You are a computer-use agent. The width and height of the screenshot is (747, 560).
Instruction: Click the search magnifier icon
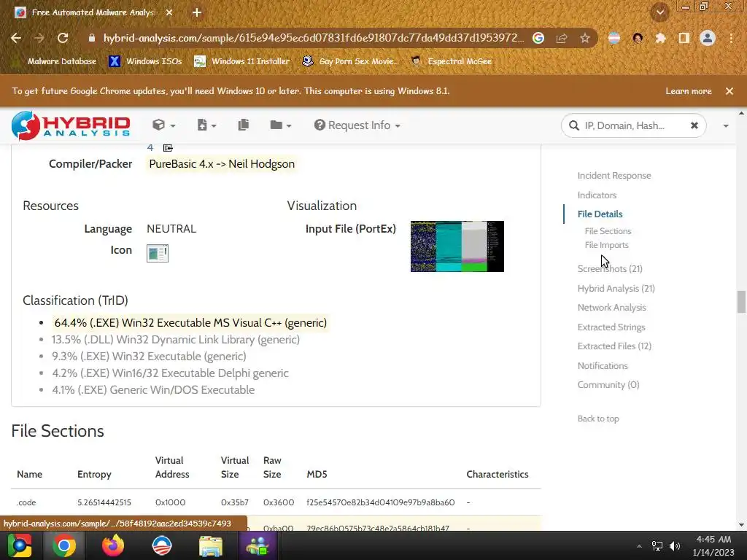[574, 125]
